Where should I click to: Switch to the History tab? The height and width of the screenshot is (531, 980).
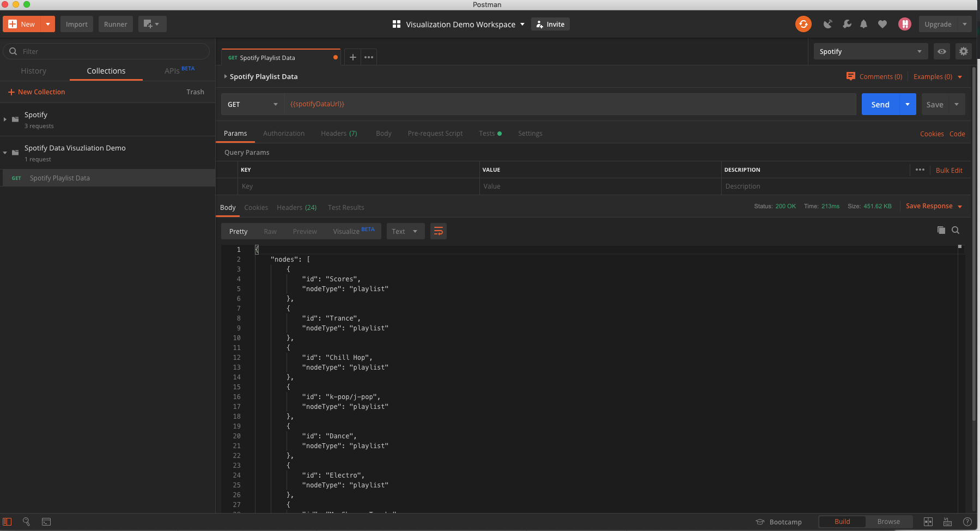click(33, 71)
